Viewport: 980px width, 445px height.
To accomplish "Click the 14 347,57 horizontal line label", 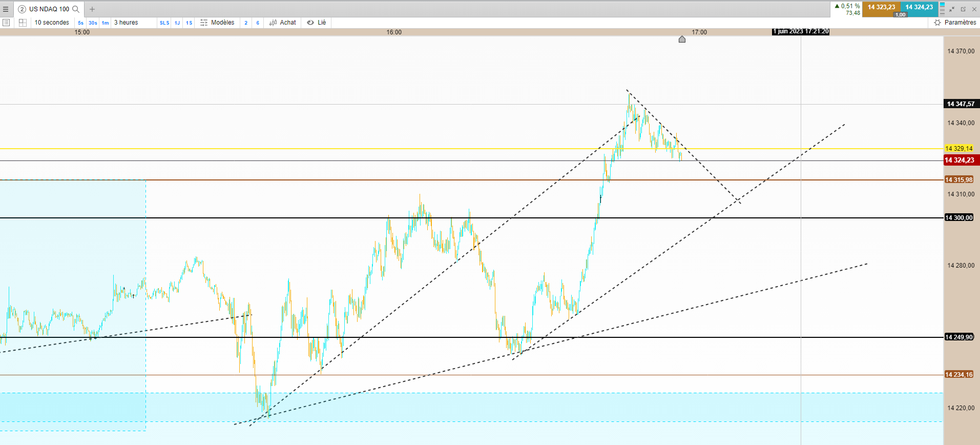I will click(x=961, y=104).
